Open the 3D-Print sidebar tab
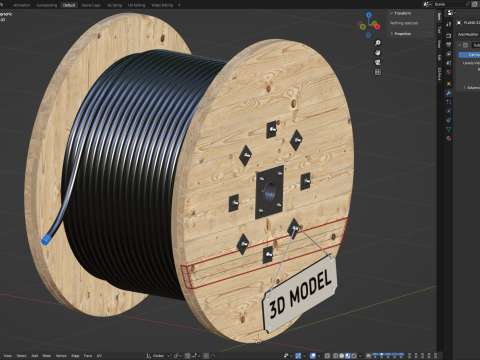This screenshot has height=360, width=480. [x=439, y=74]
